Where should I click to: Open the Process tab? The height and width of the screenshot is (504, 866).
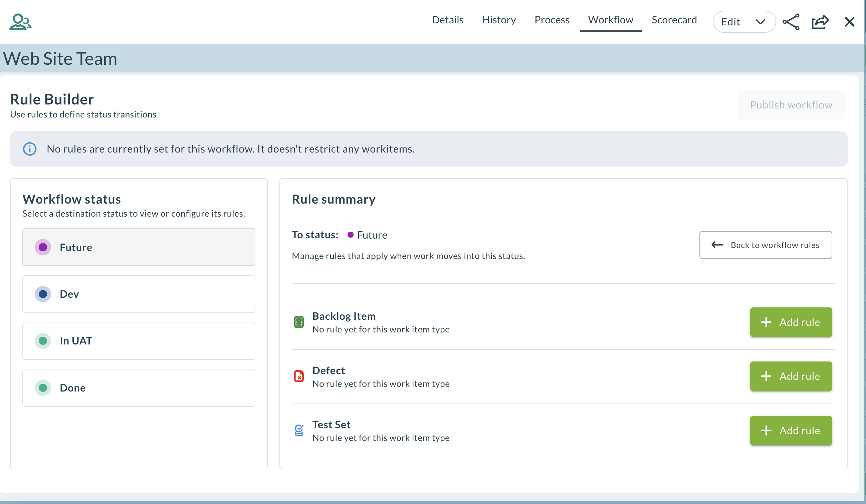[x=552, y=20]
